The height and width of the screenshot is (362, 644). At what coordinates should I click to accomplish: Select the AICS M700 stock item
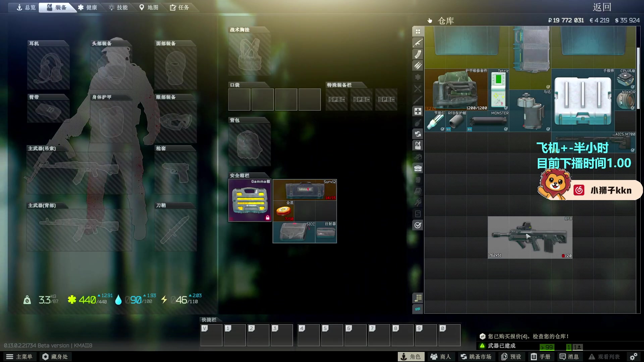[594, 142]
